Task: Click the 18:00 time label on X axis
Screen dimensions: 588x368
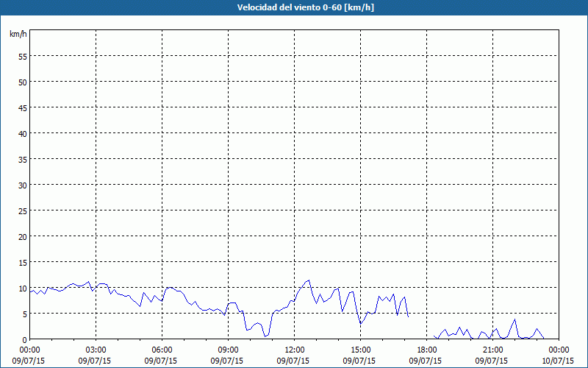Action: point(427,350)
